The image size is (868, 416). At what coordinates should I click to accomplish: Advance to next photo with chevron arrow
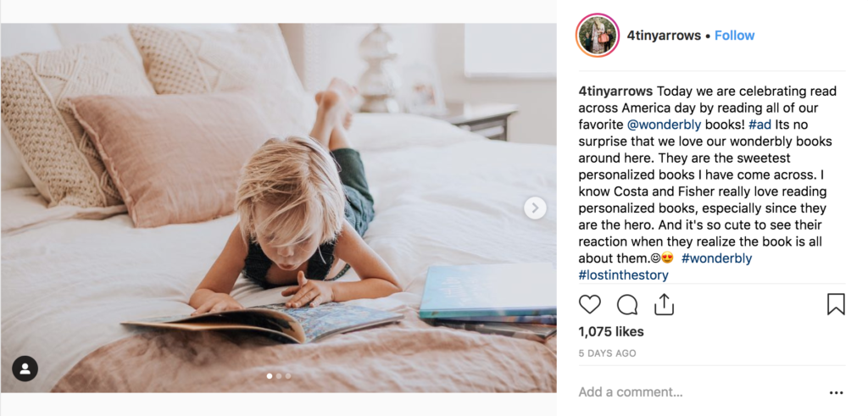coord(535,208)
